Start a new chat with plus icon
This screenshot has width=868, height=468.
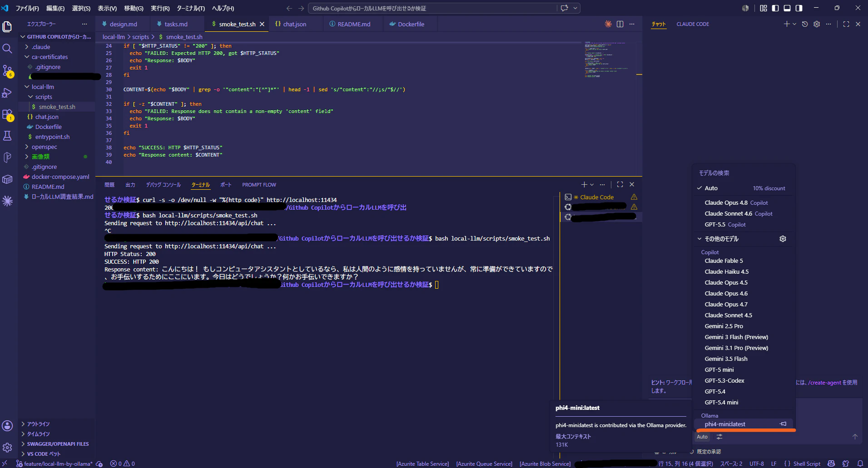point(787,24)
